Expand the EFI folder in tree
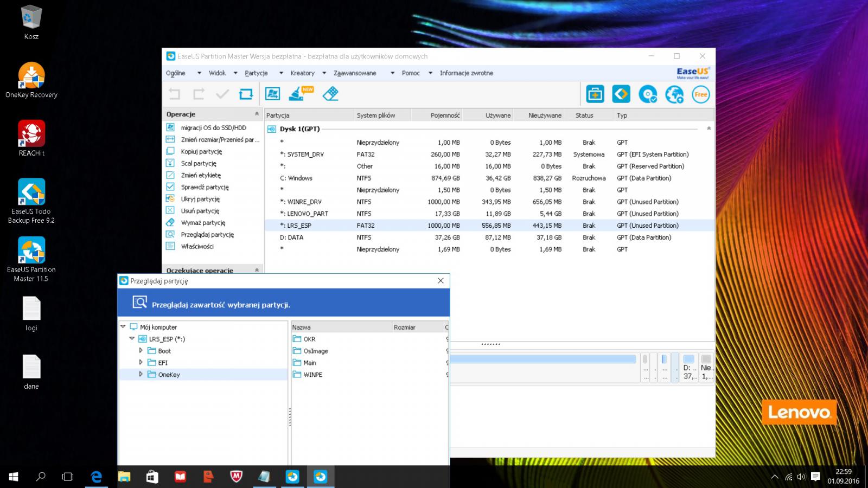Image resolution: width=868 pixels, height=488 pixels. (x=141, y=363)
